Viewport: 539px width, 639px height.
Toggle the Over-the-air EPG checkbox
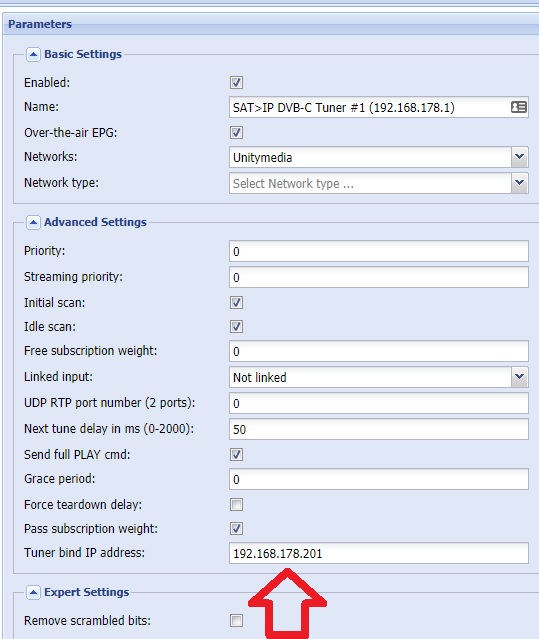(236, 132)
